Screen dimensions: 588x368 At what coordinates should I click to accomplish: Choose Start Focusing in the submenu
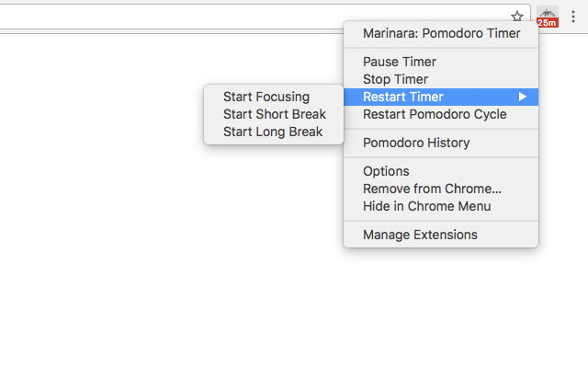266,97
